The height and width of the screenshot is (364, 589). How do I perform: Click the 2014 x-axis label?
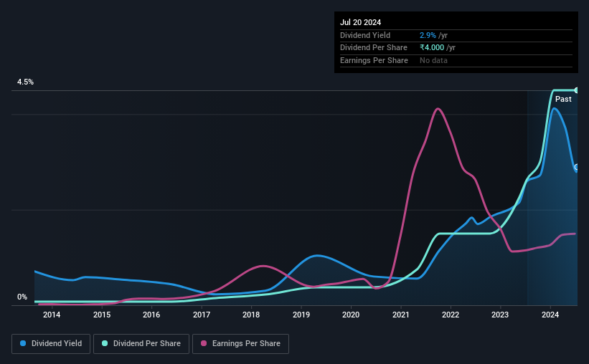pyautogui.click(x=52, y=315)
